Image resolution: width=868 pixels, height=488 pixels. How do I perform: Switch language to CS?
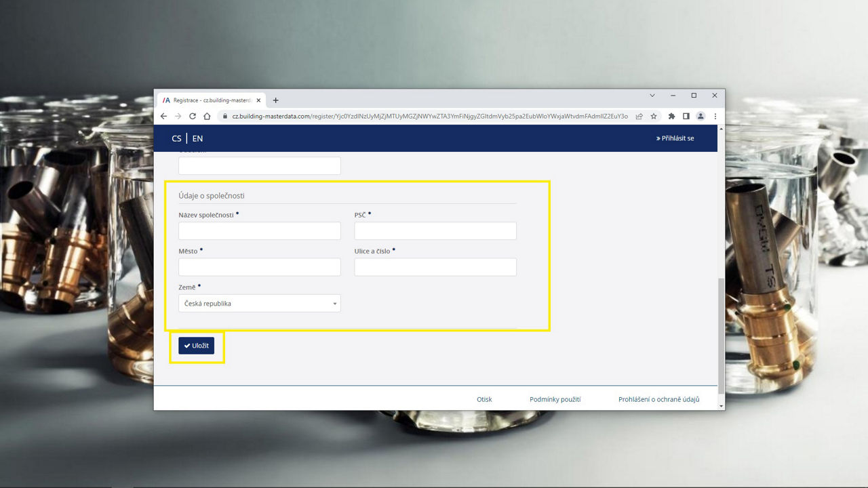[x=176, y=138]
